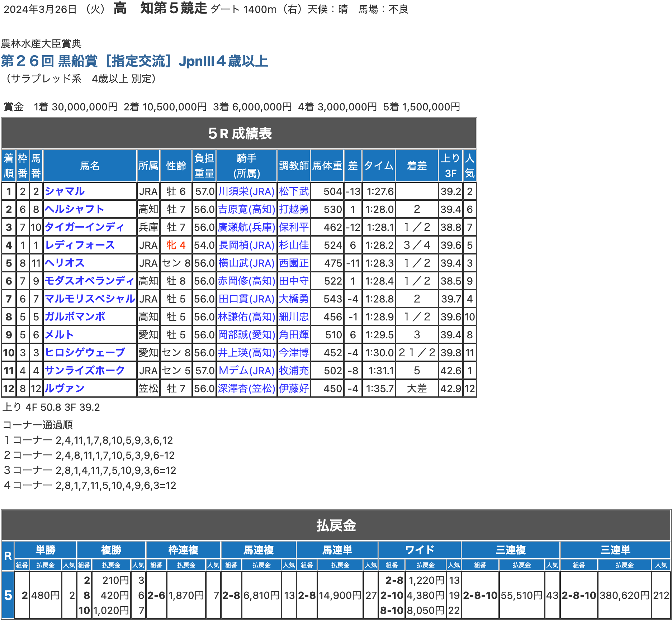This screenshot has height=624, width=672.
Task: Open horse link シャマル
Action: point(65,191)
